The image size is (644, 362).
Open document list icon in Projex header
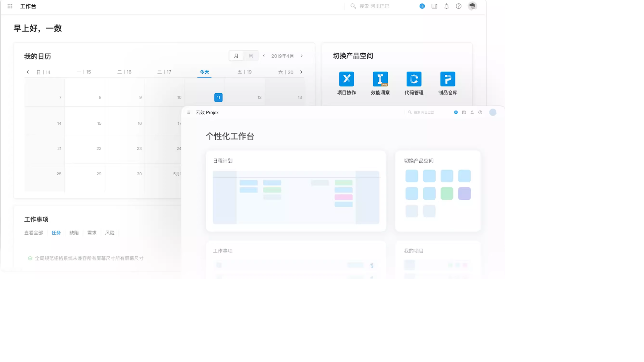(x=464, y=112)
